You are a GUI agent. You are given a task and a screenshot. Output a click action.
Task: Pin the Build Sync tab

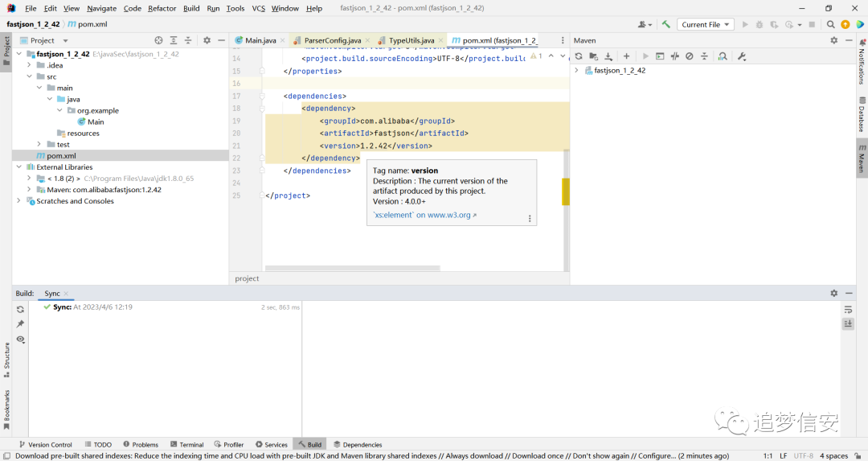pyautogui.click(x=20, y=323)
